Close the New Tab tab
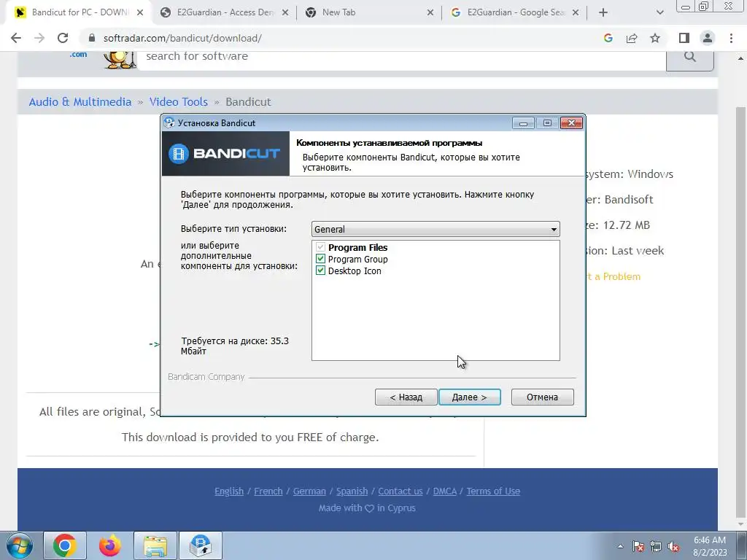The width and height of the screenshot is (747, 560). pos(430,12)
